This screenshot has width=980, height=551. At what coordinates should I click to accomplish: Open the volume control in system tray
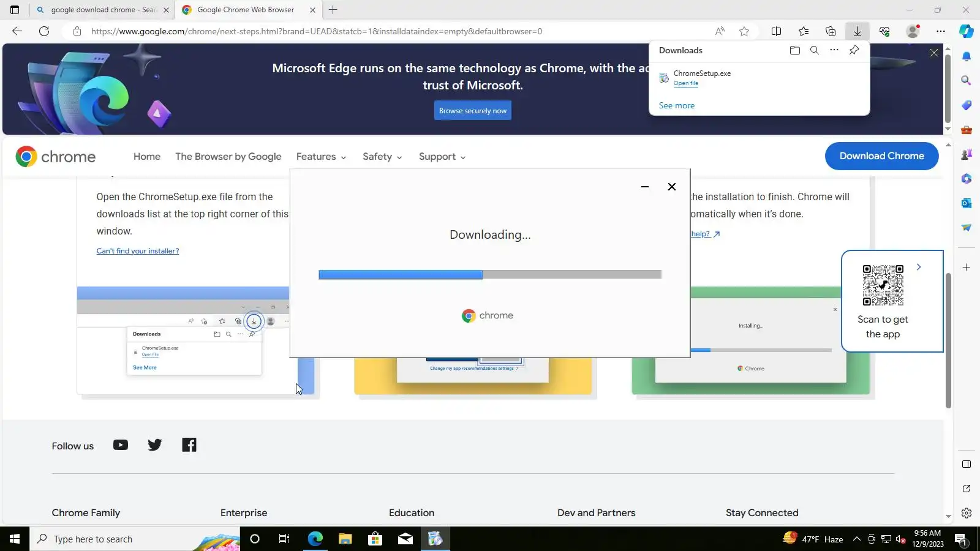[900, 539]
